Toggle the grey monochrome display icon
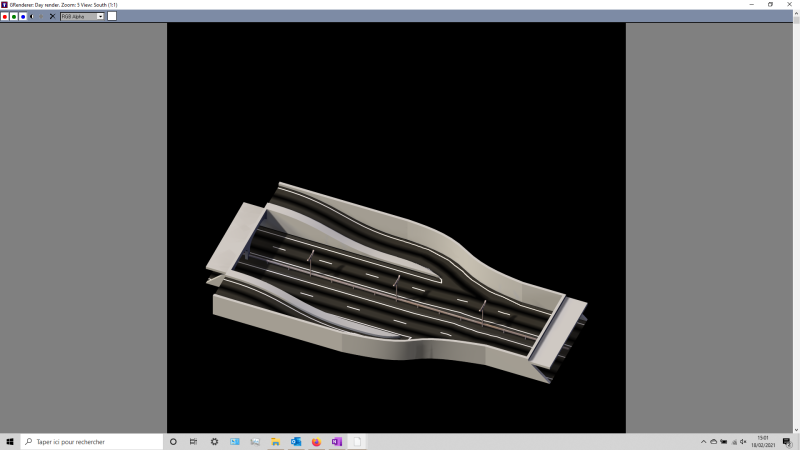This screenshot has height=450, width=800. click(41, 16)
